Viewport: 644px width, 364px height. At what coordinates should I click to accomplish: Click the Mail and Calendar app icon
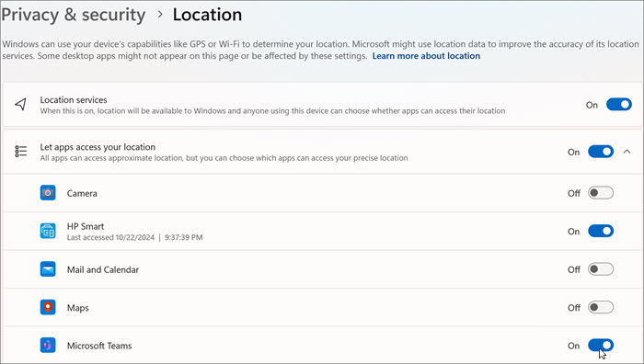click(x=48, y=269)
